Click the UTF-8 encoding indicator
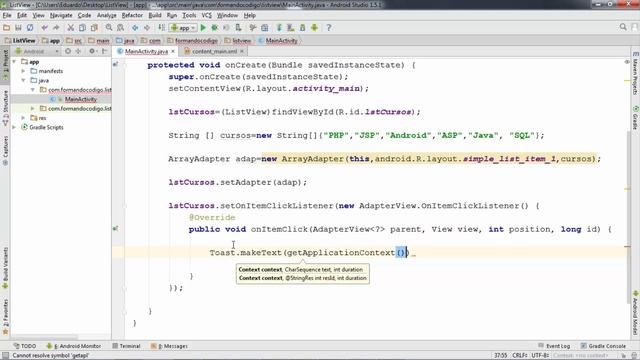This screenshot has width=640, height=360. pos(540,356)
